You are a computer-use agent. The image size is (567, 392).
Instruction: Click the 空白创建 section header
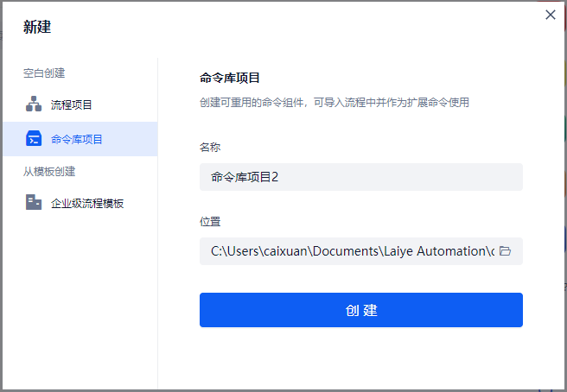click(44, 73)
